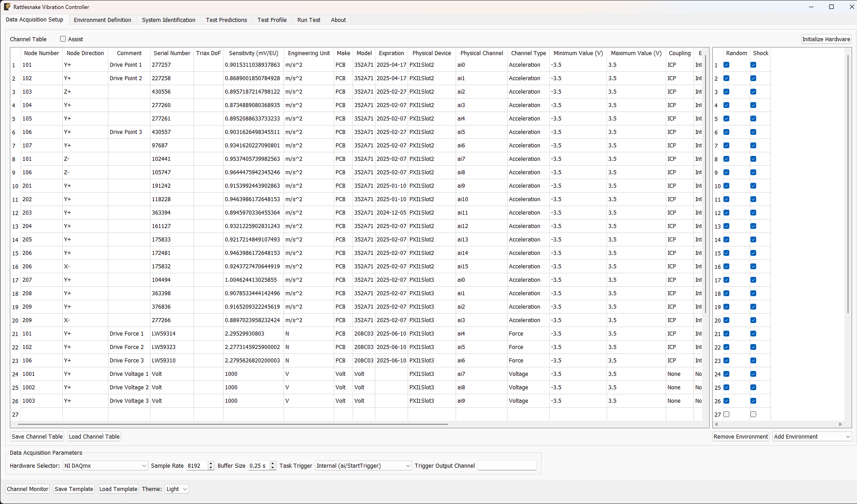Select serial number cell '430556'

172,92
